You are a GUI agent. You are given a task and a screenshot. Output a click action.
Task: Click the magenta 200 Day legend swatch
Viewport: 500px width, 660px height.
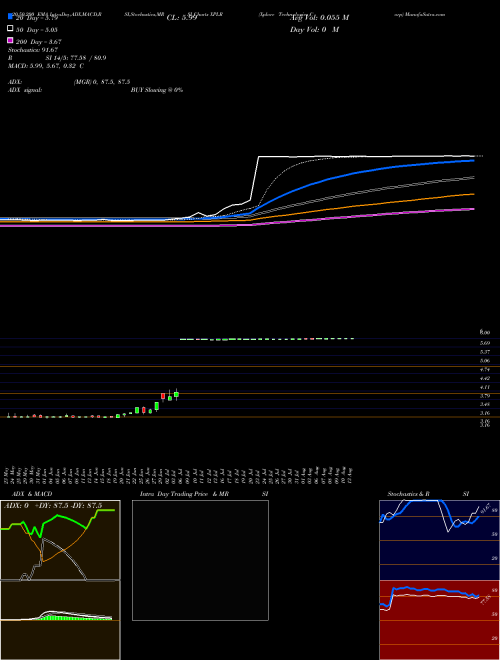tap(10, 40)
